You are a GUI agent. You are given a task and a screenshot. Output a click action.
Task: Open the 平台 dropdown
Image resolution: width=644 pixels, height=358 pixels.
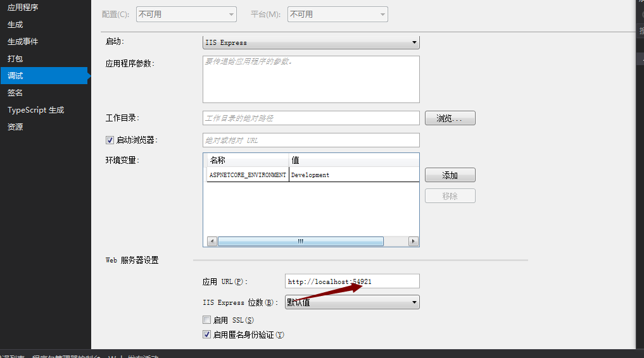coord(337,14)
